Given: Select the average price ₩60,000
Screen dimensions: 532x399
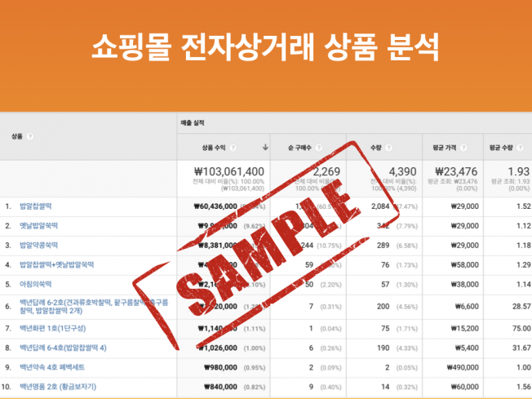Looking at the screenshot, I should [x=465, y=387].
